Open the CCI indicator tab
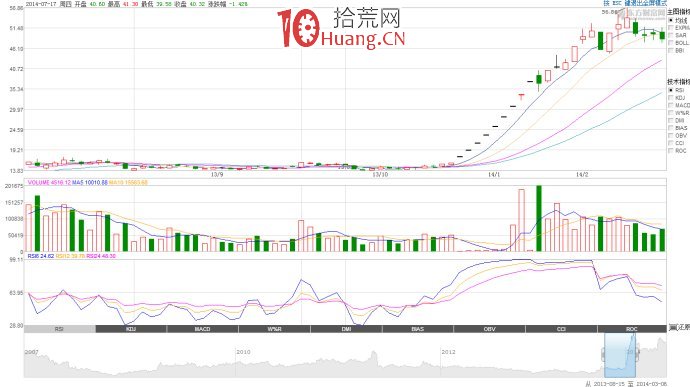690x387 pixels. coord(561,329)
